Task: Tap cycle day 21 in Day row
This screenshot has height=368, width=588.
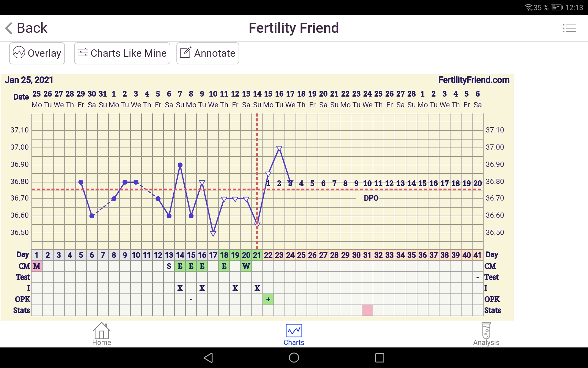Action: 257,255
